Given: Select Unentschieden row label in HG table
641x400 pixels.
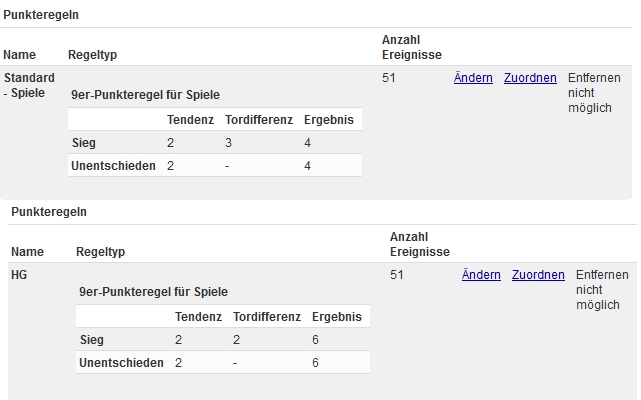Looking at the screenshot, I should 121,363.
